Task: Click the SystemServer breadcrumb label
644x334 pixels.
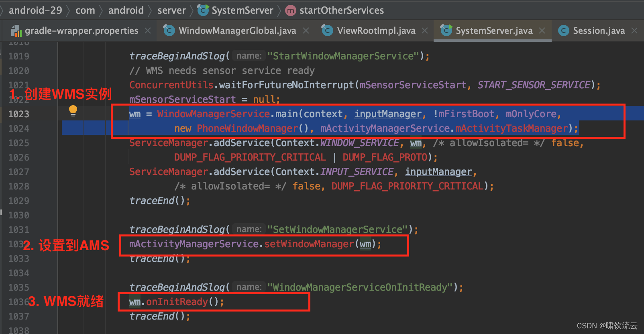Action: coord(243,10)
